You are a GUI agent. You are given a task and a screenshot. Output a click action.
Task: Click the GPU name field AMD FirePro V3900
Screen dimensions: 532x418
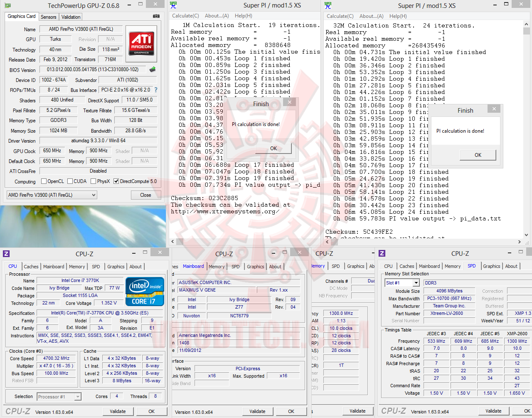click(81, 29)
